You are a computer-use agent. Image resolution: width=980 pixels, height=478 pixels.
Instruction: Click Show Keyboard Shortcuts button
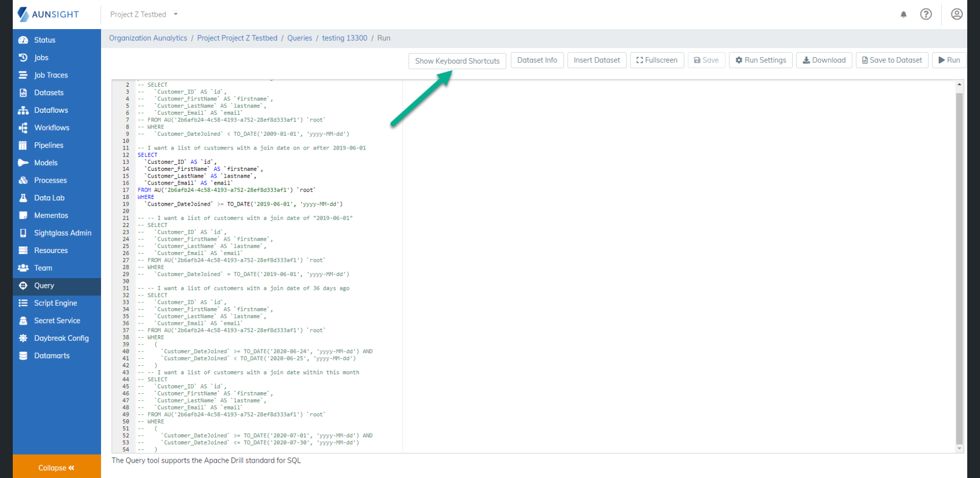[457, 61]
